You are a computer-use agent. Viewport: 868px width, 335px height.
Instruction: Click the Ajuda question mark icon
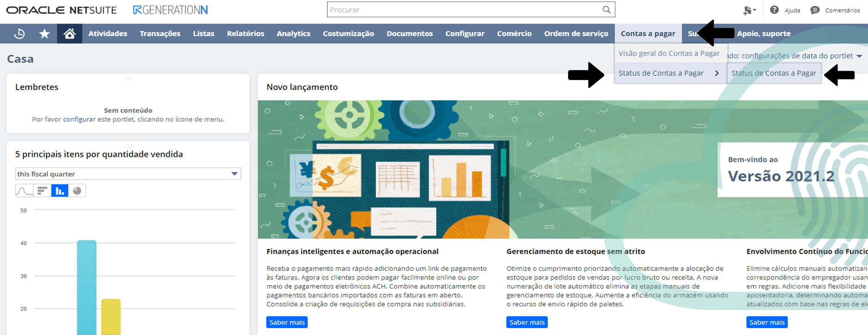(x=774, y=10)
